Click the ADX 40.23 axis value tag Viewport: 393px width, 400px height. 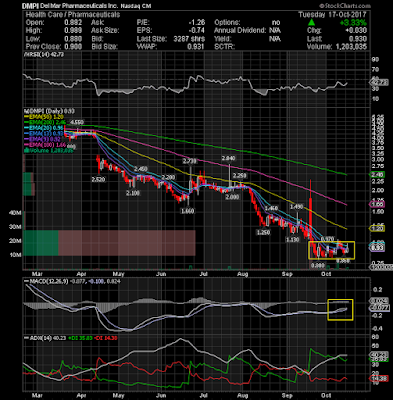pyautogui.click(x=379, y=355)
